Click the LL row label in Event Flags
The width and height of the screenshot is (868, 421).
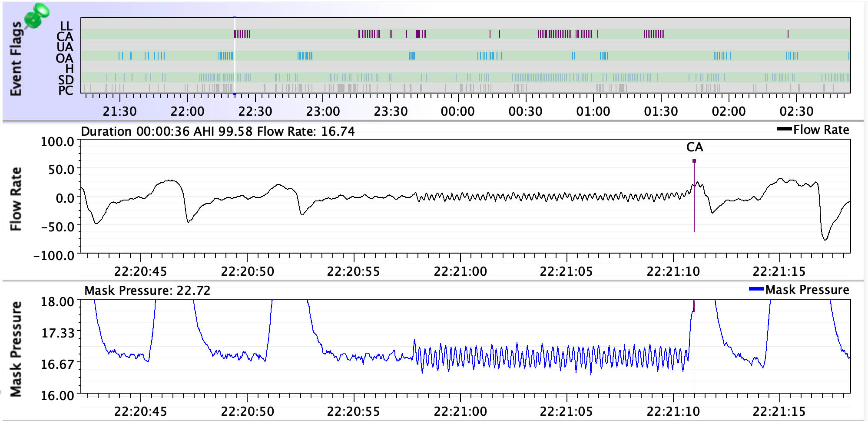(x=66, y=26)
